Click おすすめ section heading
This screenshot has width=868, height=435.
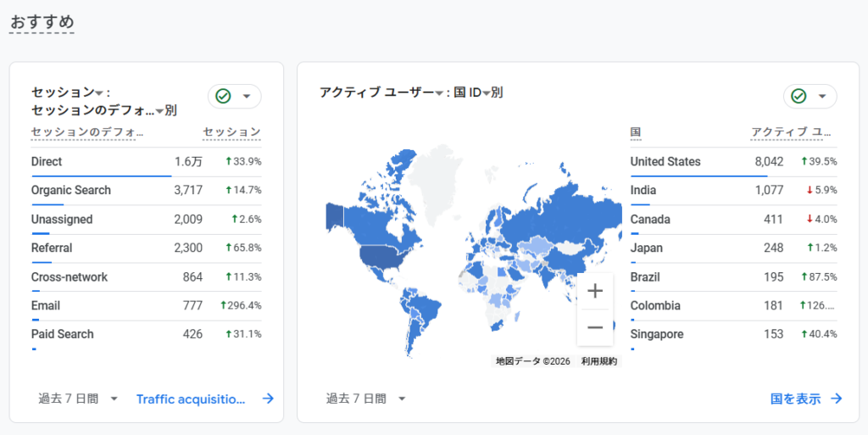click(x=42, y=22)
